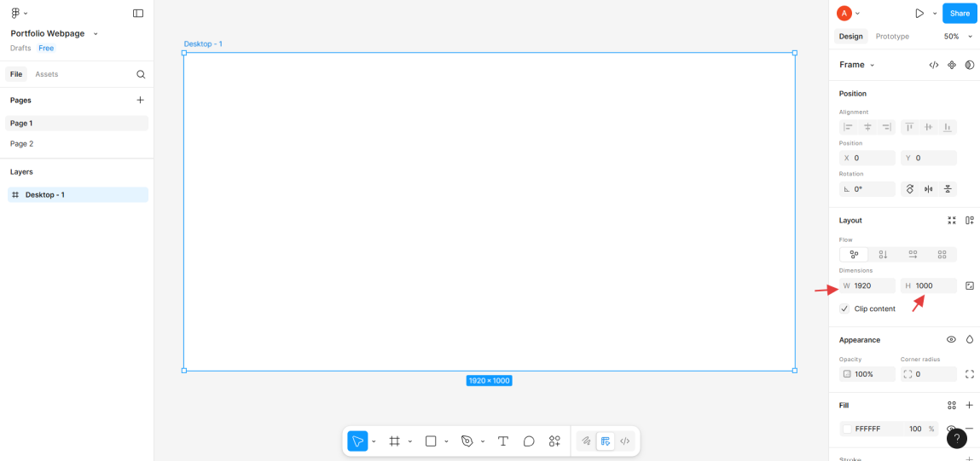Click the blue Share button
Viewport: 980px width, 461px height.
click(960, 14)
